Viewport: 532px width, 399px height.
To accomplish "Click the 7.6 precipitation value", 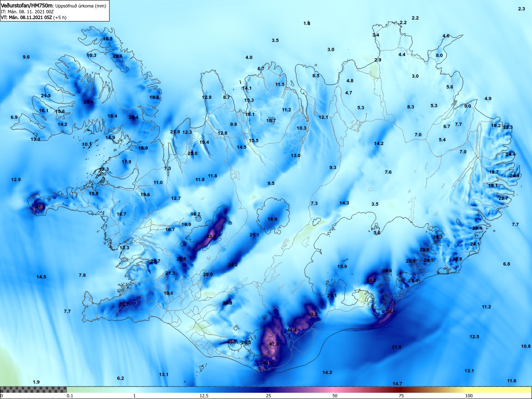I will click(x=388, y=172).
